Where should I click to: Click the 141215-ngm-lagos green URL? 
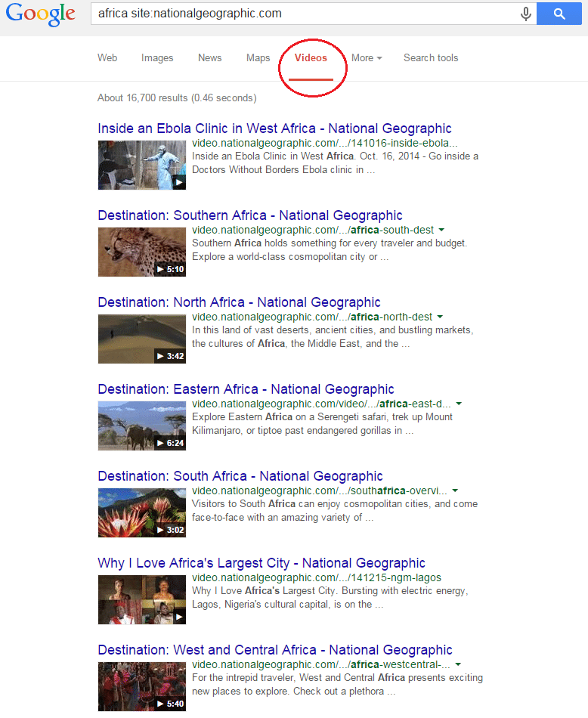point(317,578)
